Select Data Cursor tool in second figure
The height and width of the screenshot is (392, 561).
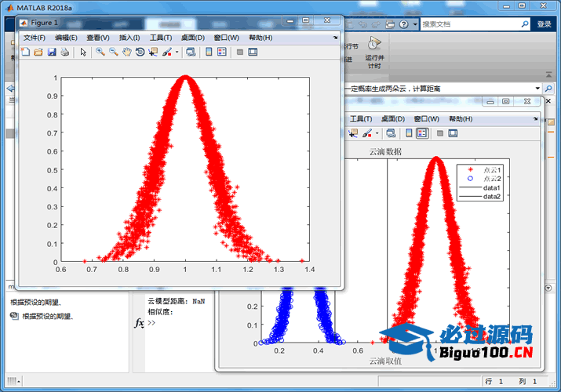pyautogui.click(x=353, y=133)
